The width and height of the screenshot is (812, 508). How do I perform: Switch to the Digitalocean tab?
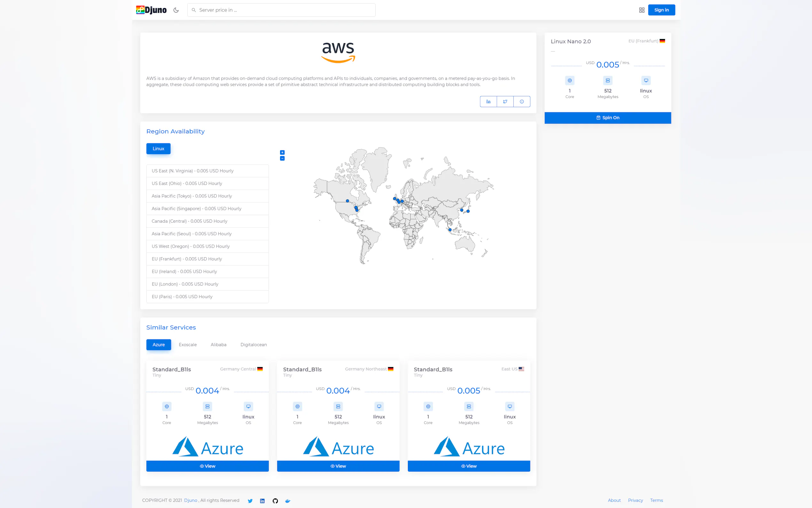click(254, 345)
